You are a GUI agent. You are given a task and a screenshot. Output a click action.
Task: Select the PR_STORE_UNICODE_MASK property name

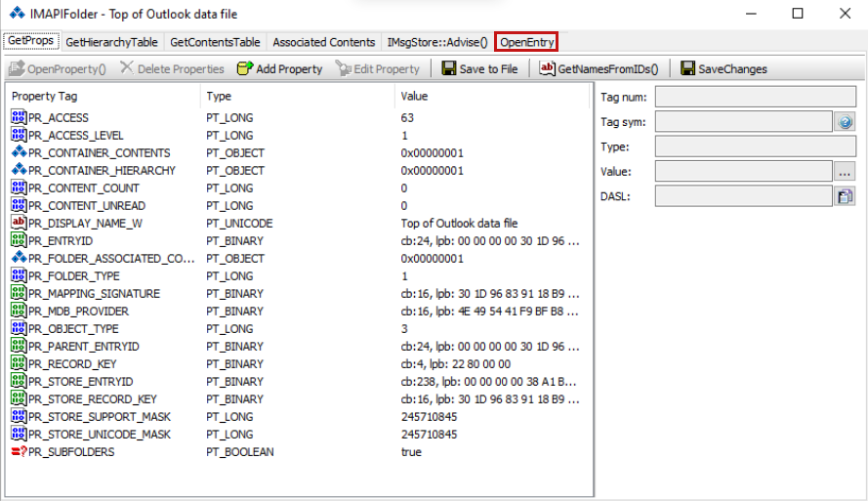(x=100, y=435)
